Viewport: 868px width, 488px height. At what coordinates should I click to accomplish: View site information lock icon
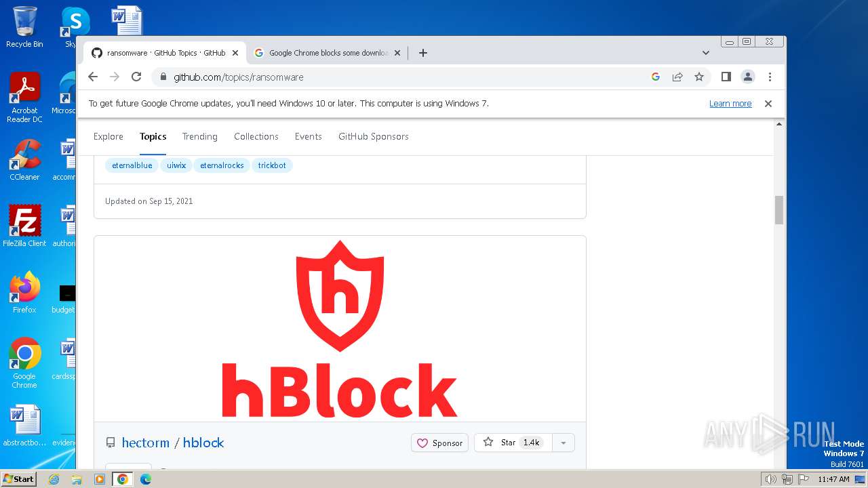pos(162,77)
